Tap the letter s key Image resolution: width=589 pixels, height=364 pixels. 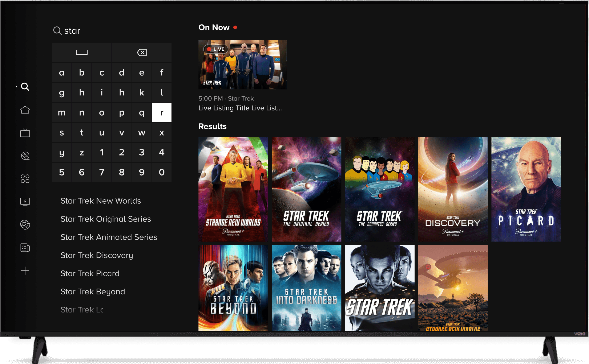pos(62,132)
